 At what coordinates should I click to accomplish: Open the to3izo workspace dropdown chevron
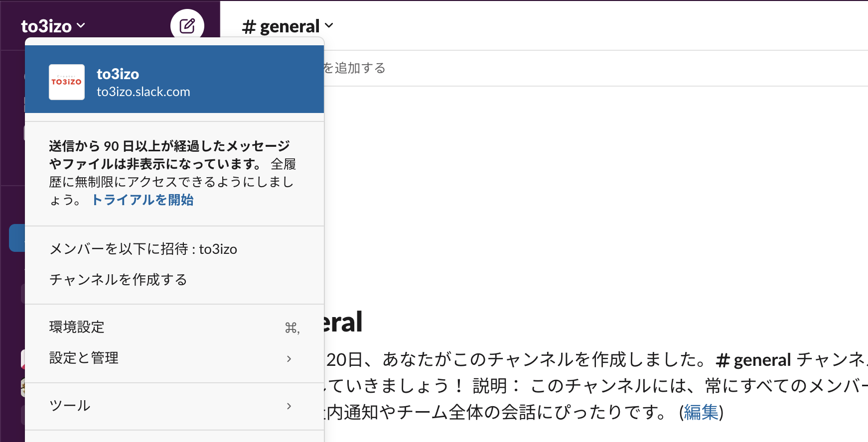coord(81,26)
